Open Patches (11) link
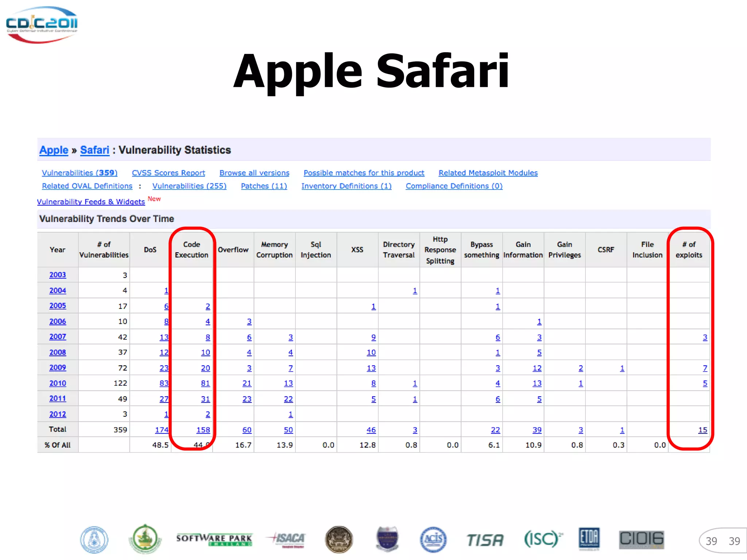This screenshot has width=747, height=560. (x=264, y=186)
